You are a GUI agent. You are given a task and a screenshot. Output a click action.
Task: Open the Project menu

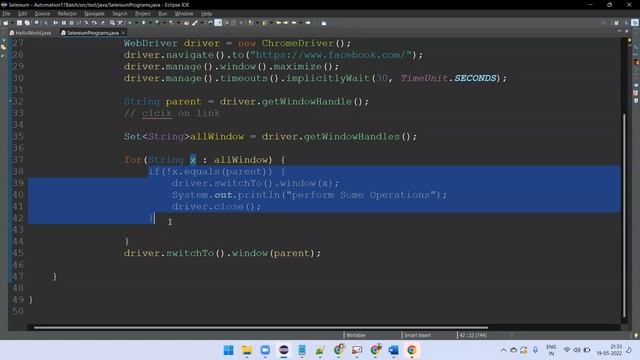[x=143, y=13]
